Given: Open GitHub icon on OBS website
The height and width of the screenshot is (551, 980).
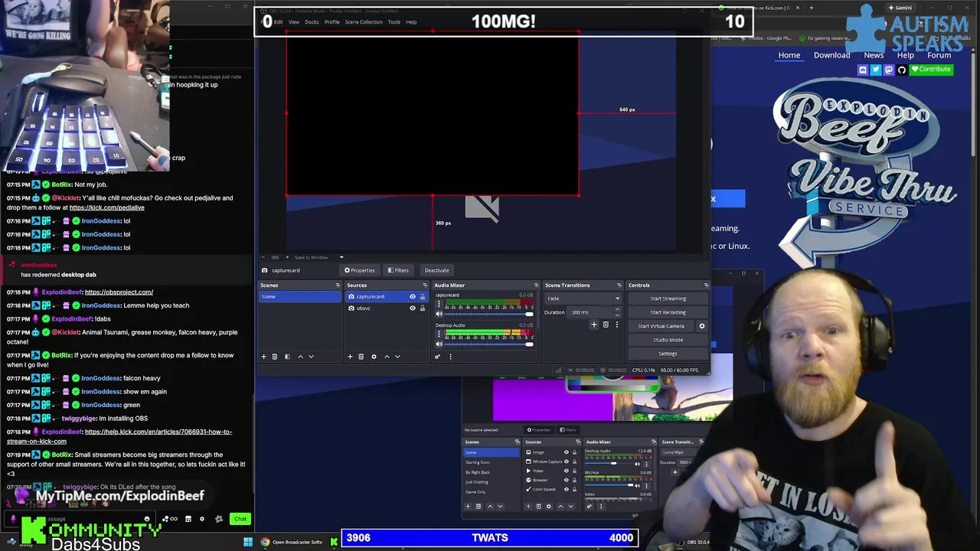Looking at the screenshot, I should 901,70.
